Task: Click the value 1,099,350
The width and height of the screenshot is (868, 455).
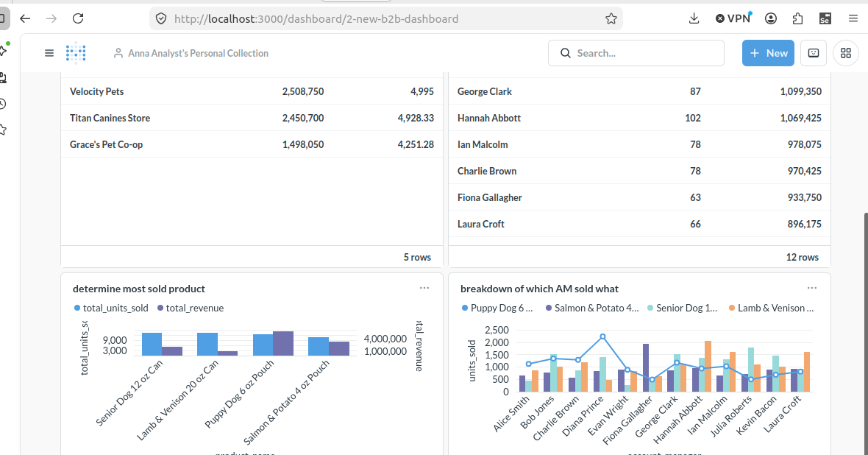Action: click(x=800, y=91)
